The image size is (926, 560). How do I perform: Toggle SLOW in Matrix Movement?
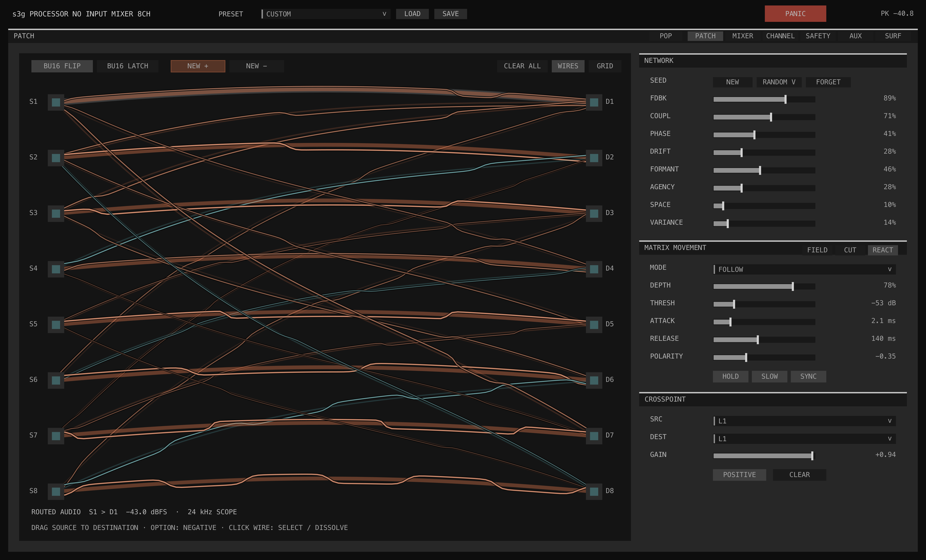pyautogui.click(x=770, y=376)
